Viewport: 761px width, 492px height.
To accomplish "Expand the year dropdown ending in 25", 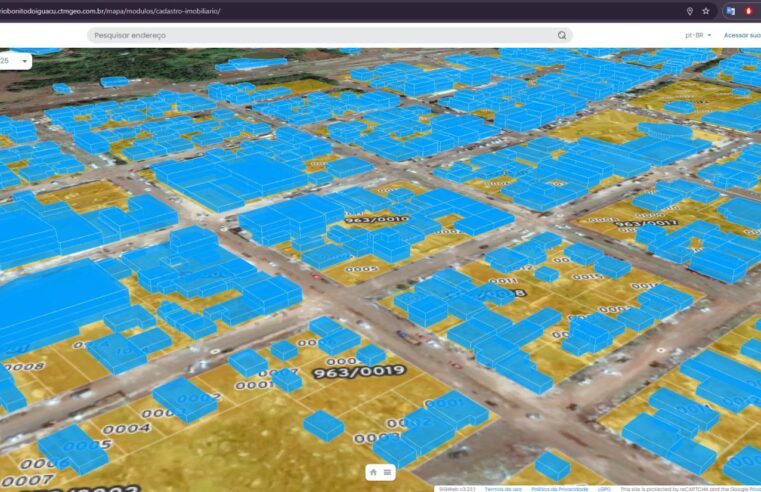I will (15, 61).
